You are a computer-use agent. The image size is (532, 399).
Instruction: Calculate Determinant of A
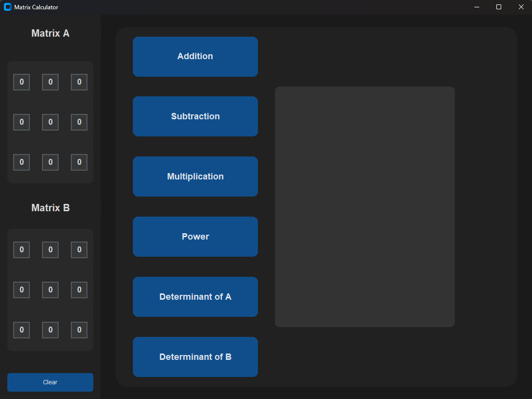pos(195,297)
